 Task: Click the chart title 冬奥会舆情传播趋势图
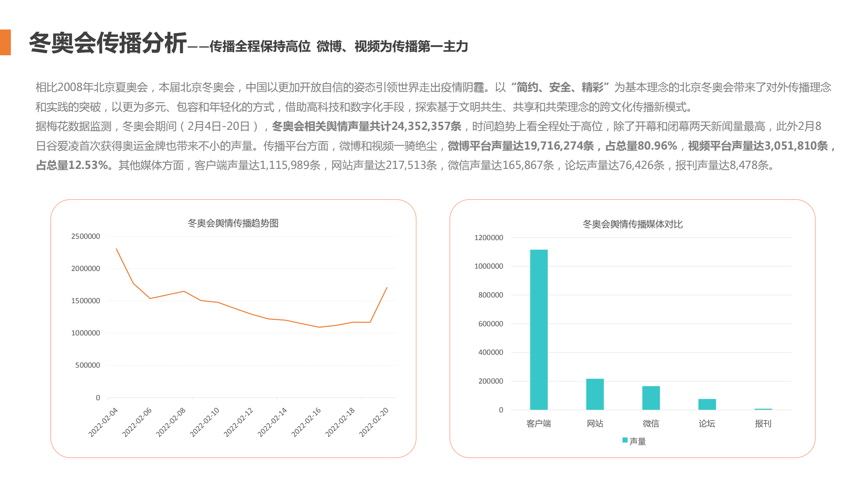[x=236, y=223]
